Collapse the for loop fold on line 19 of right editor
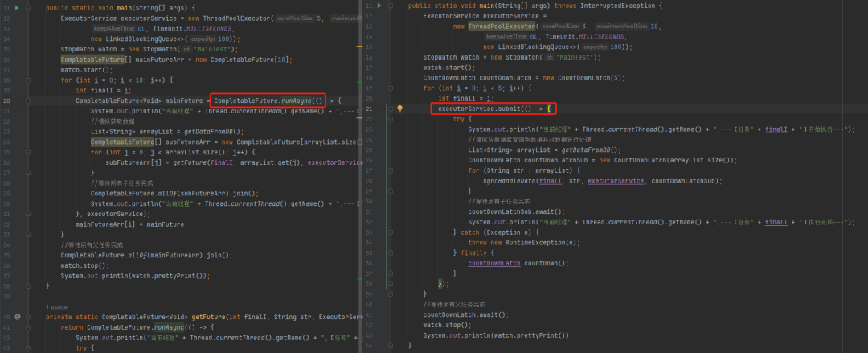This screenshot has height=353, width=868. pyautogui.click(x=391, y=88)
